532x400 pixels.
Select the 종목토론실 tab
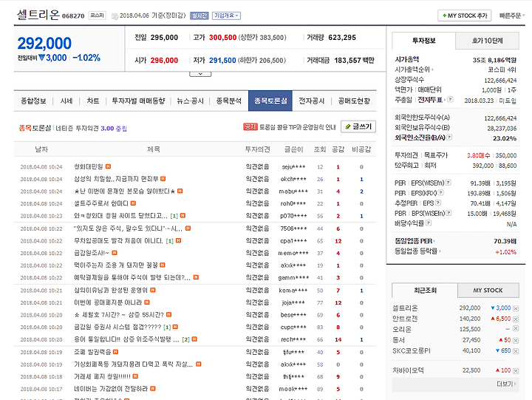tap(270, 101)
